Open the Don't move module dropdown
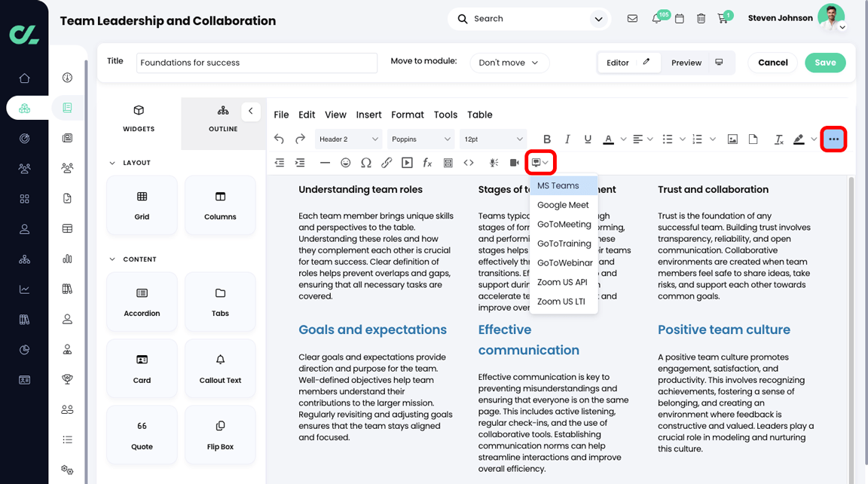Image resolution: width=868 pixels, height=484 pixels. 509,63
